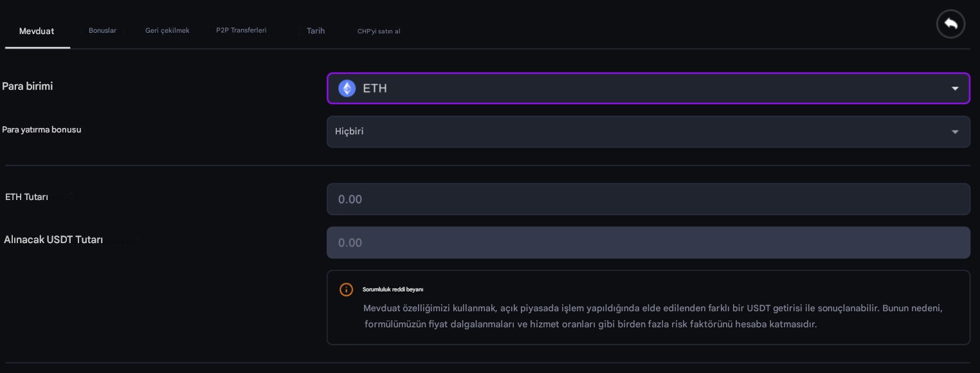Image resolution: width=980 pixels, height=373 pixels.
Task: Expand the ETH dropdown via its chevron arrow
Action: 955,88
